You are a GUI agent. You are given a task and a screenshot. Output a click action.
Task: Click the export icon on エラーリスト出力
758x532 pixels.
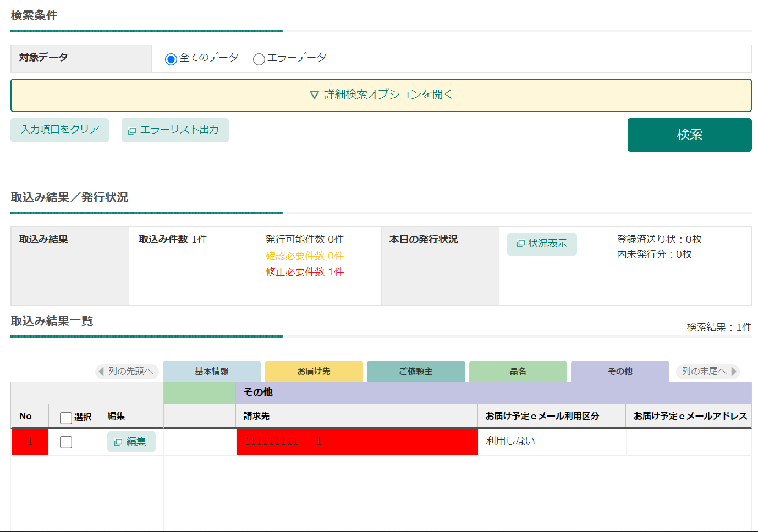tap(131, 130)
